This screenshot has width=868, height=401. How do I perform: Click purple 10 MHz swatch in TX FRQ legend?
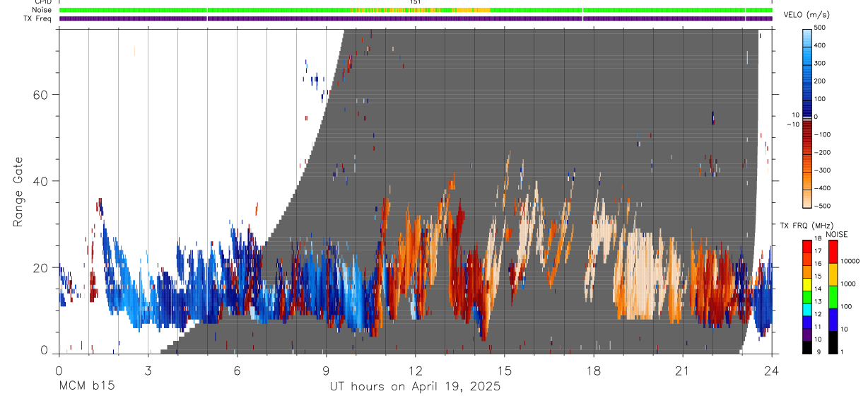[x=807, y=335]
